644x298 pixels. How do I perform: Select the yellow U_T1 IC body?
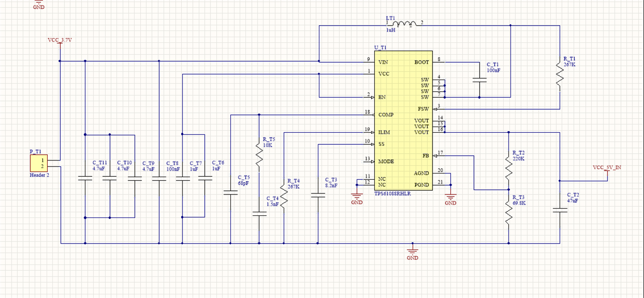(404, 121)
